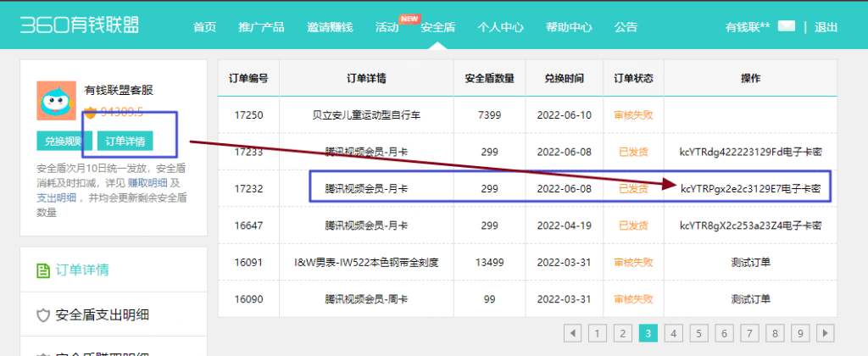This screenshot has height=356, width=868.
Task: Click 审核失败 status of order 17250
Action: click(633, 115)
